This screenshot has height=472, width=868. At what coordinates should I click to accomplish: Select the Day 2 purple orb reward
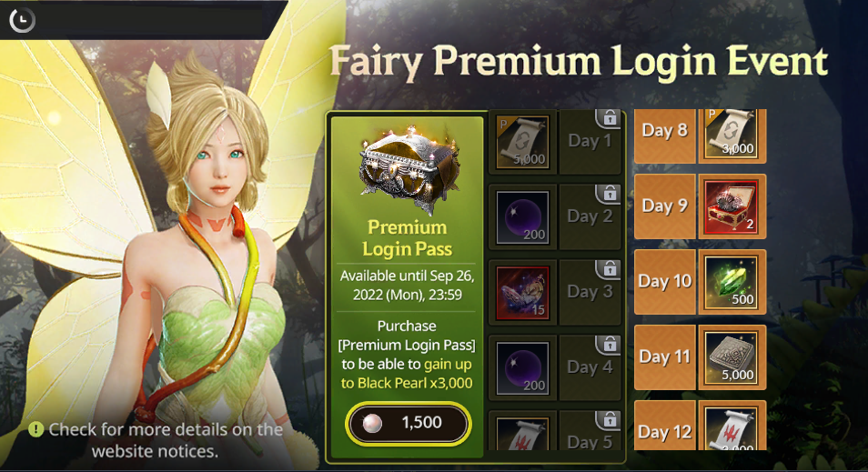coord(522,217)
